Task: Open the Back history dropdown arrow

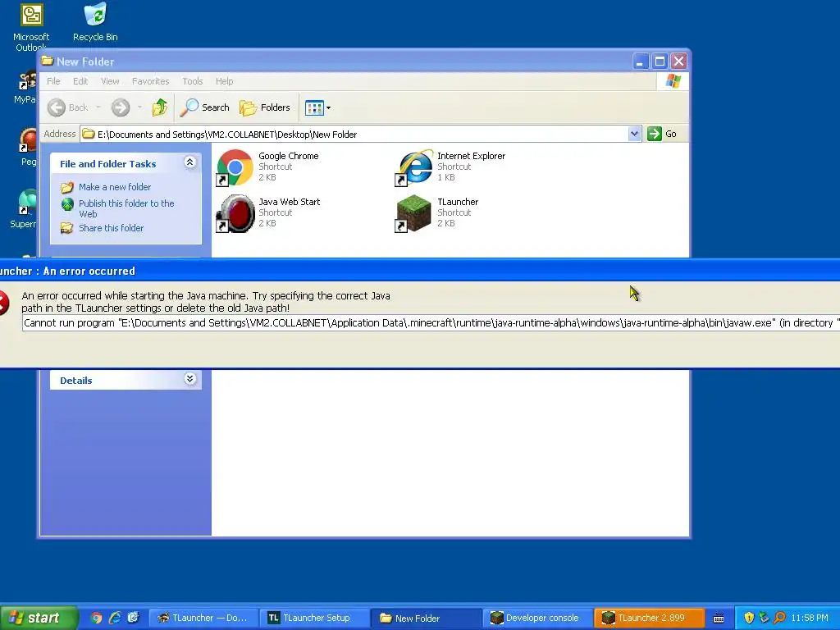Action: pos(98,107)
